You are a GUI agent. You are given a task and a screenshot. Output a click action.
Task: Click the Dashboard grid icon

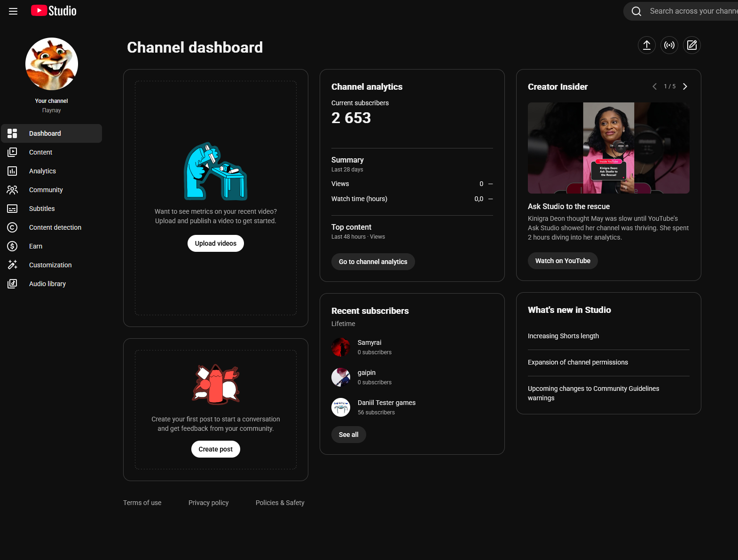coord(12,133)
